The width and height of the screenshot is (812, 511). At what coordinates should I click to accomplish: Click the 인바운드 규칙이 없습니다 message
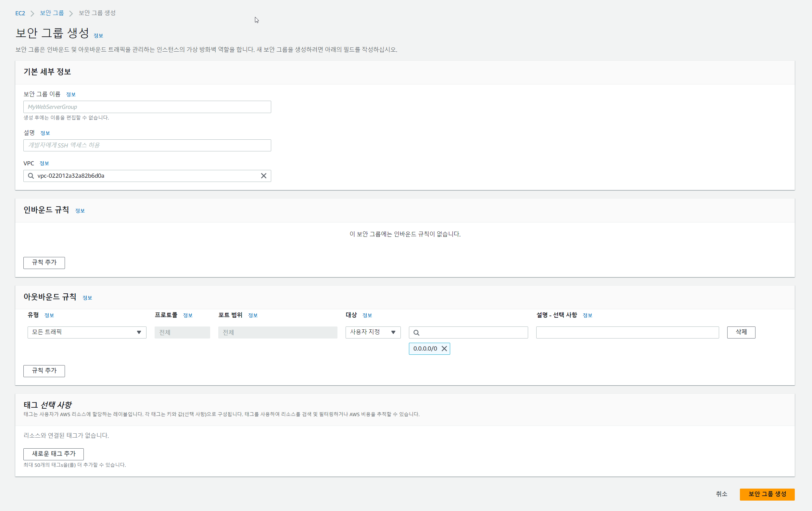[405, 234]
